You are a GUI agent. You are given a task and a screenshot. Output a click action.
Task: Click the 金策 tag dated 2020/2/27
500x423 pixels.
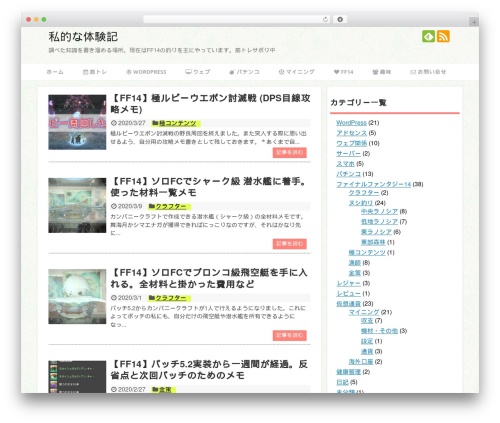163,389
